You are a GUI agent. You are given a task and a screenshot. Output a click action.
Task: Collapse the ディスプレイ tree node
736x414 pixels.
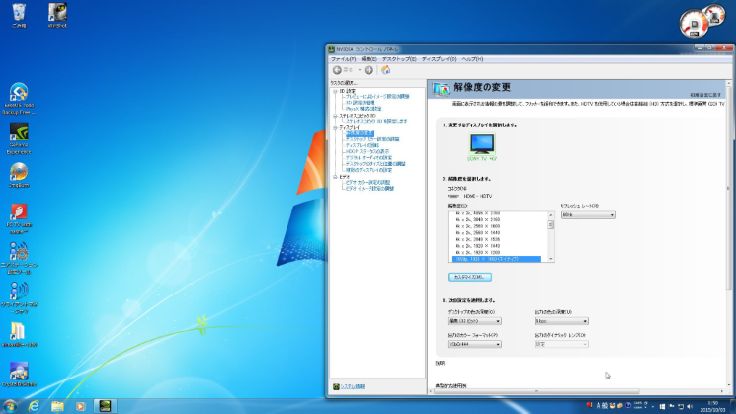pyautogui.click(x=335, y=127)
